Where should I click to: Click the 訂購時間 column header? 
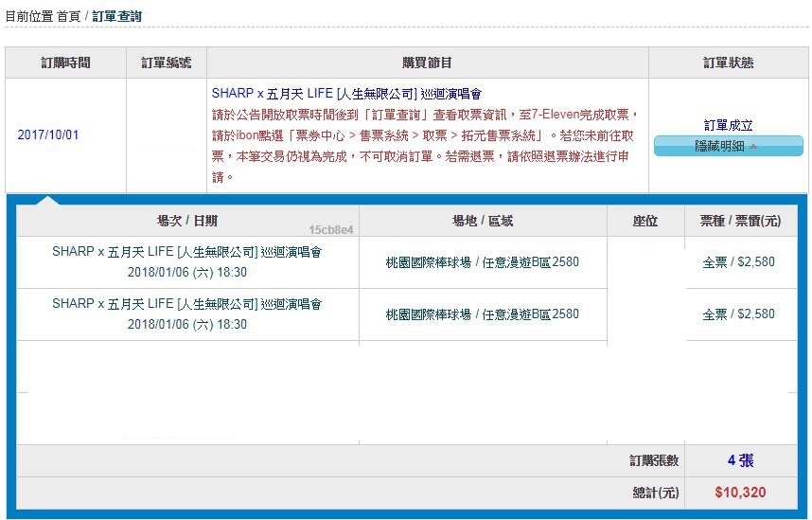(65, 63)
